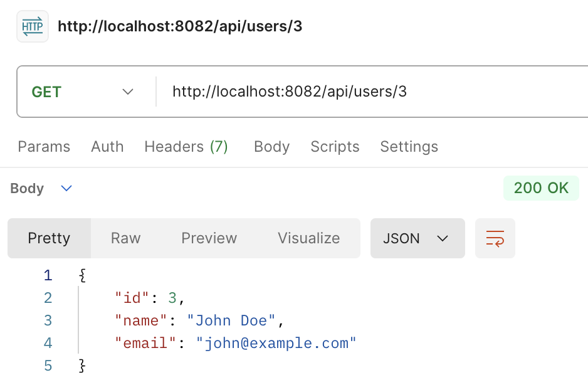588x385 pixels.
Task: Show the Preview response view
Action: 209,238
